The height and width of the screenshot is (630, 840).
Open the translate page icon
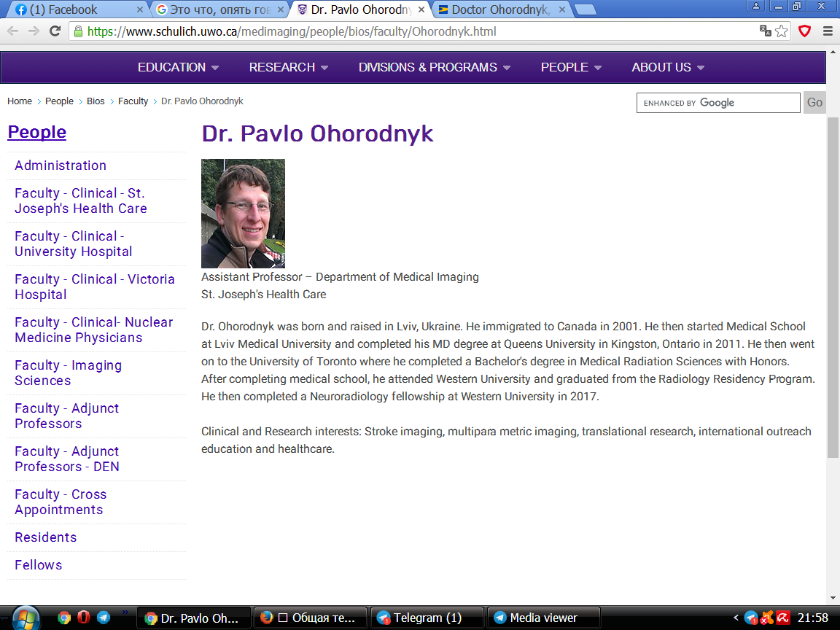[x=765, y=31]
